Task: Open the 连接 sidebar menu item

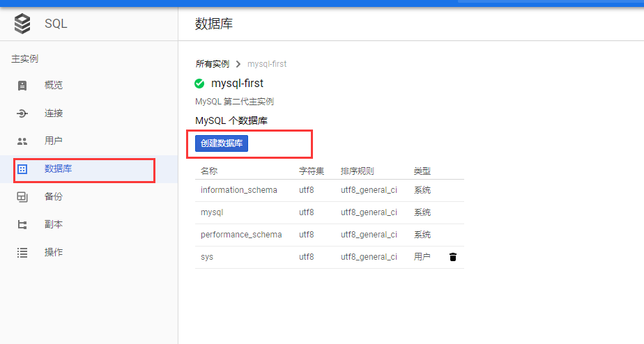Action: [89, 114]
